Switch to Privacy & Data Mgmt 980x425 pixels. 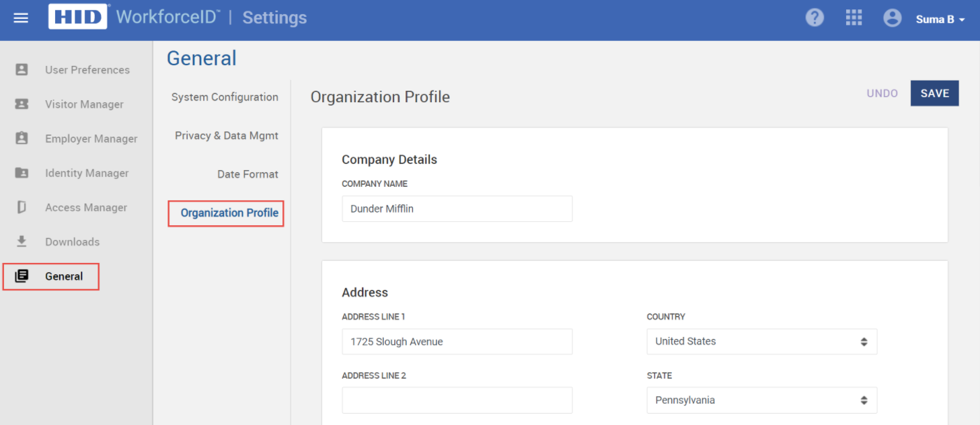click(x=226, y=136)
